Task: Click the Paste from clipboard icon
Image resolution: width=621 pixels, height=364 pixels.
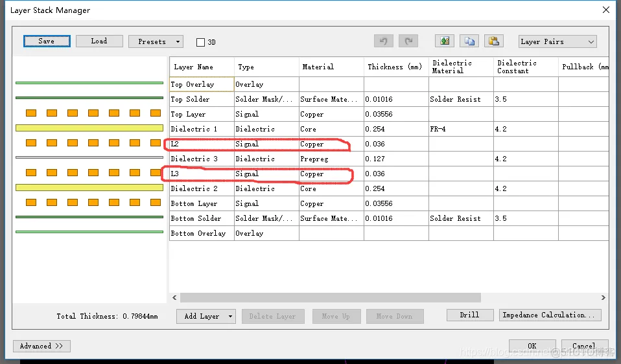Action: [494, 41]
